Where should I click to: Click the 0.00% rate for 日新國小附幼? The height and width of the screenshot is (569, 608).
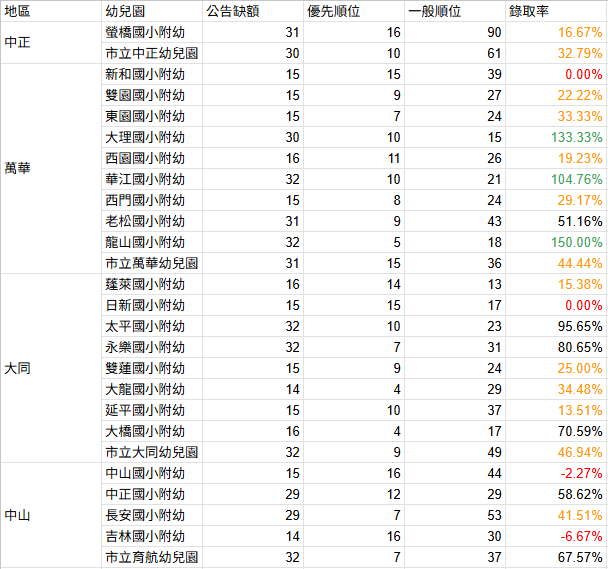pos(556,305)
